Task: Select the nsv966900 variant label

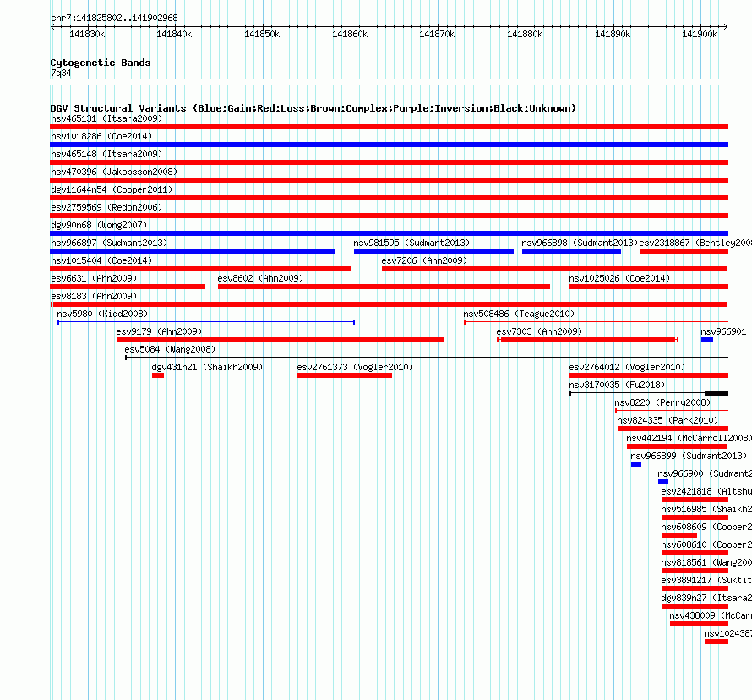Action: (705, 473)
